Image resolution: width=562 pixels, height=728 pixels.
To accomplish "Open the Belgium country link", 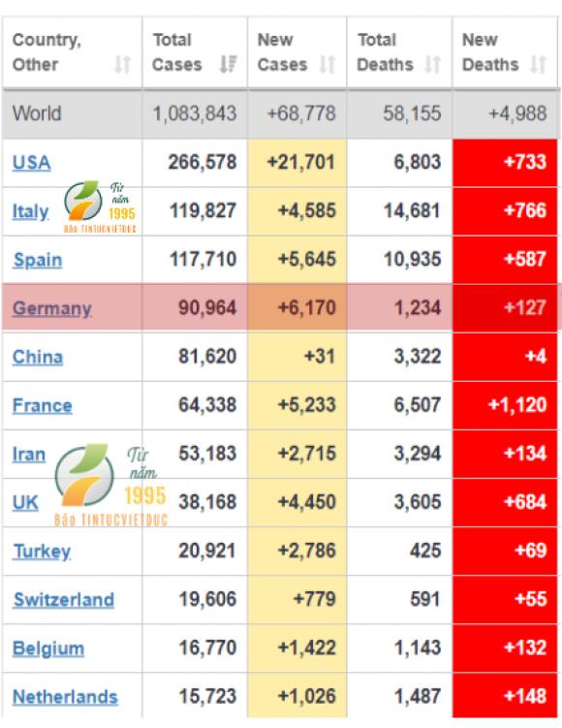I will pyautogui.click(x=48, y=649).
